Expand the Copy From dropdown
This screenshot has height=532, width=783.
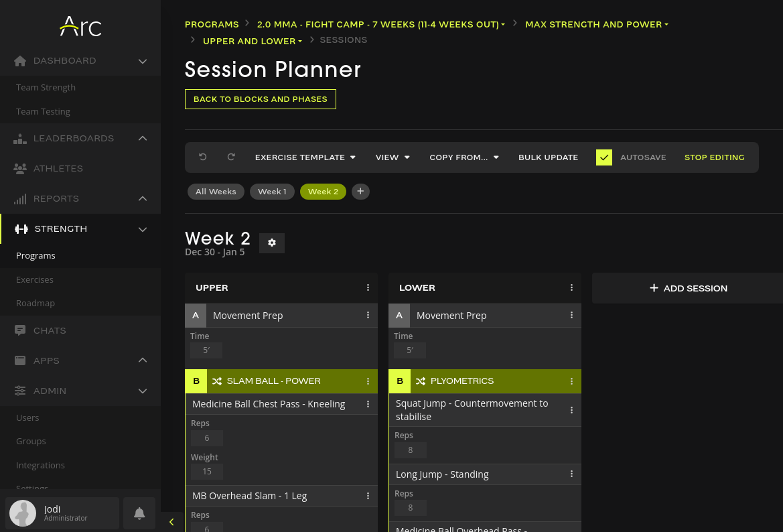(x=464, y=157)
